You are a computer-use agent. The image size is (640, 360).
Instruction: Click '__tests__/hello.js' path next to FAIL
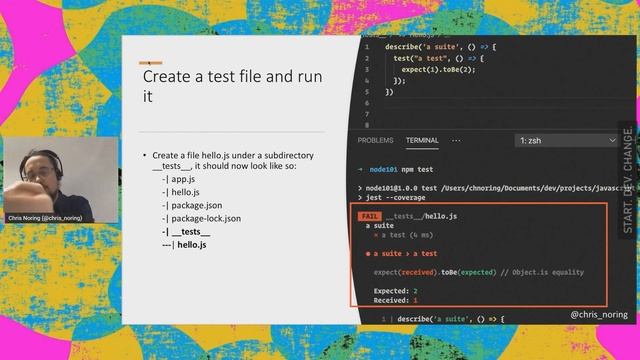(421, 216)
